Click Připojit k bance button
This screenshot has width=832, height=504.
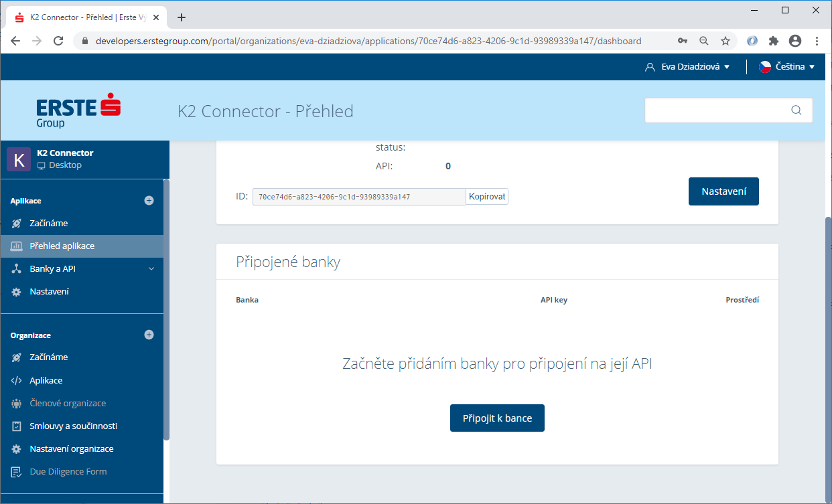pyautogui.click(x=497, y=418)
